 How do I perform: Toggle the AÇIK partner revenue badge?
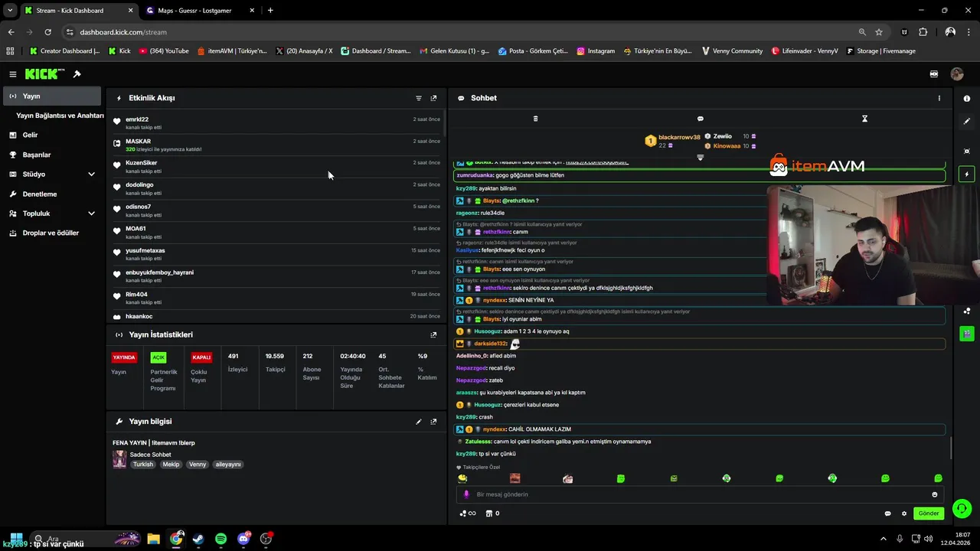point(158,357)
